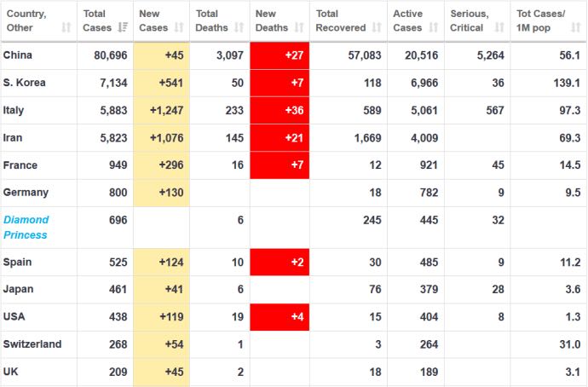
Task: Select the Germany country name cell
Action: click(26, 192)
